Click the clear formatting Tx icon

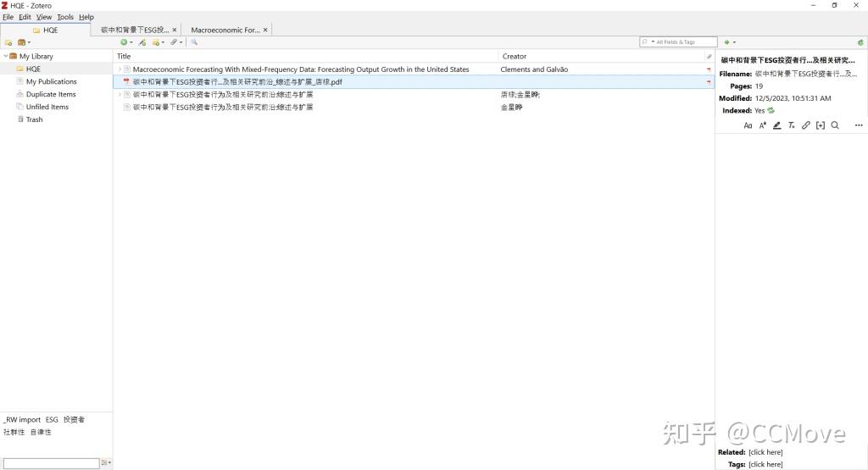click(x=792, y=125)
